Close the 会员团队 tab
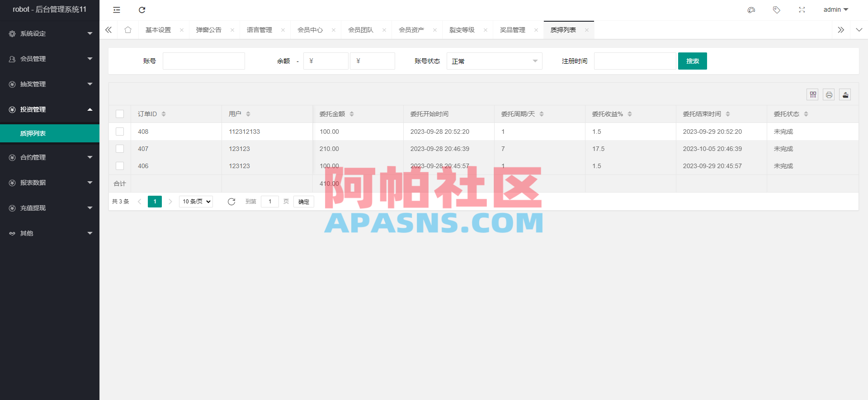868x400 pixels. tap(384, 30)
